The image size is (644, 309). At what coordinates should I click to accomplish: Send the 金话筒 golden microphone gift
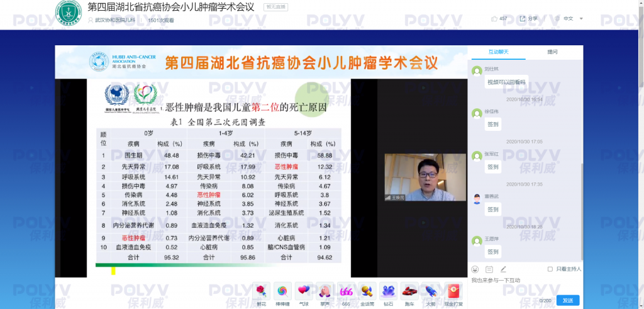tap(367, 291)
